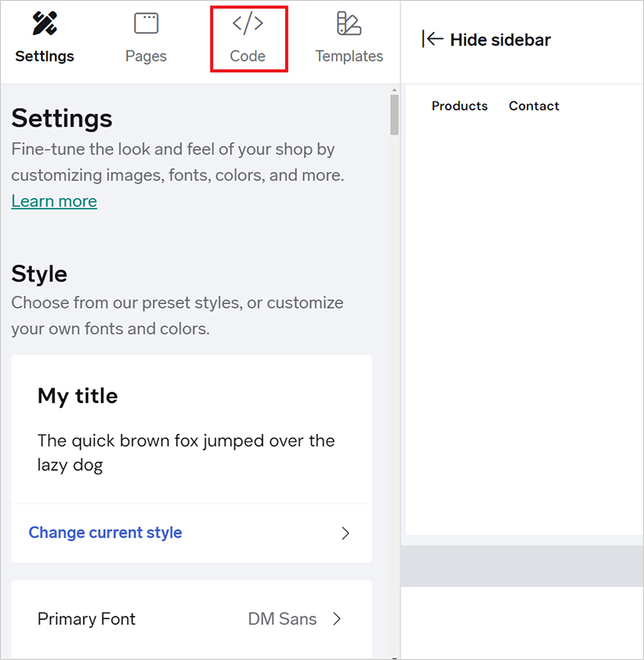
Task: Expand the Primary Font chevron
Action: click(x=337, y=619)
